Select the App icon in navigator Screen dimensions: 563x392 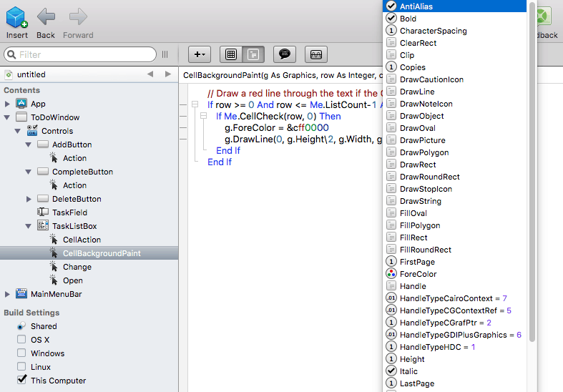tap(21, 104)
